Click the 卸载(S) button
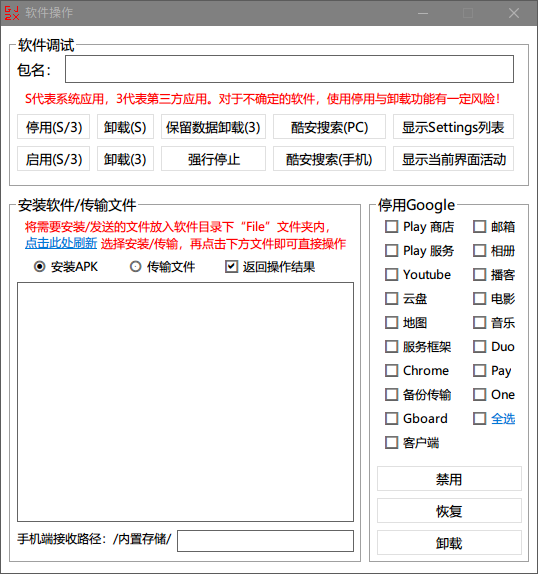 point(125,127)
